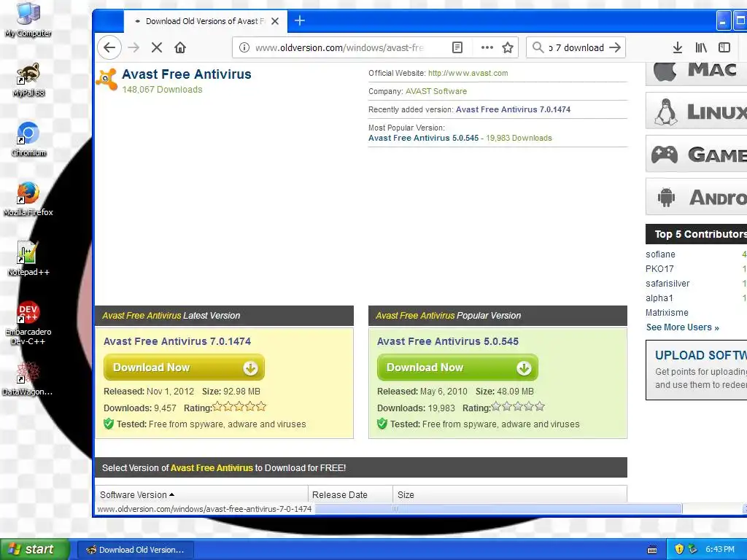The width and height of the screenshot is (747, 560).
Task: Open MyPal 68 desktop shortcut
Action: 28,79
